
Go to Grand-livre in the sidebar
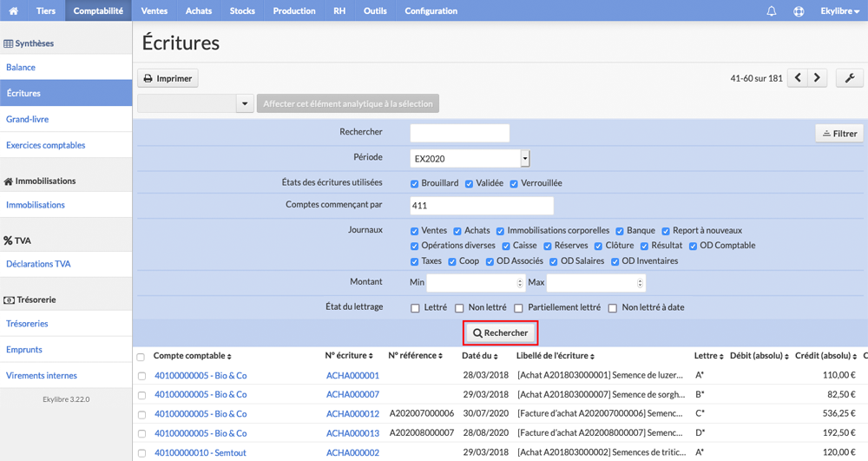[66, 119]
